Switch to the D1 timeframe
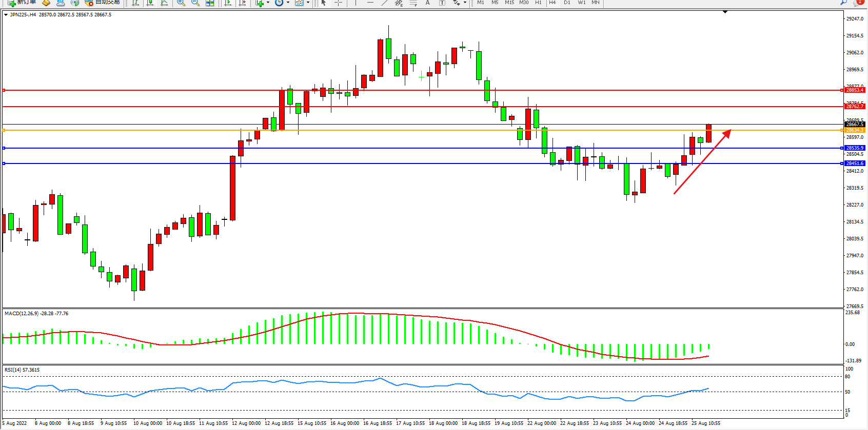 click(x=567, y=3)
